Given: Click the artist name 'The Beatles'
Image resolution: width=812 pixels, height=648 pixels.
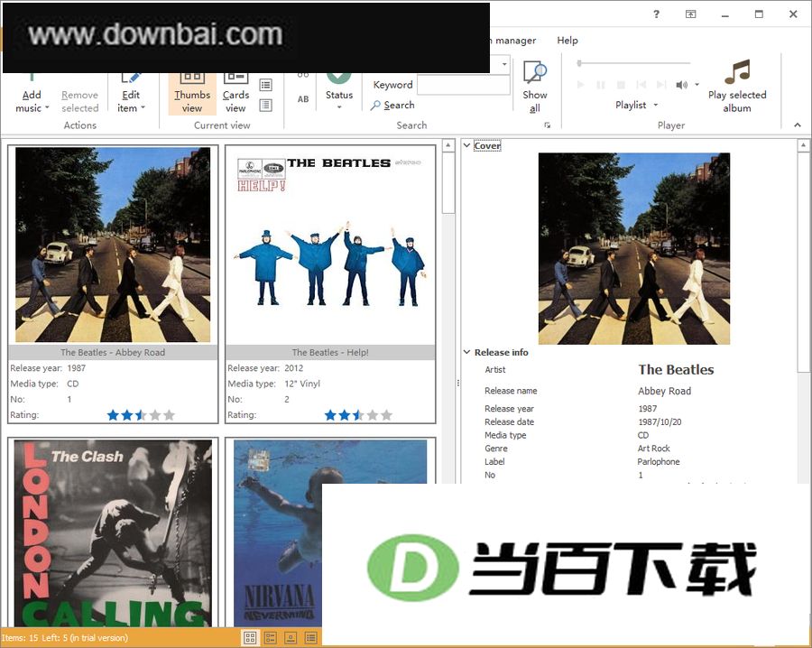Looking at the screenshot, I should coord(676,369).
